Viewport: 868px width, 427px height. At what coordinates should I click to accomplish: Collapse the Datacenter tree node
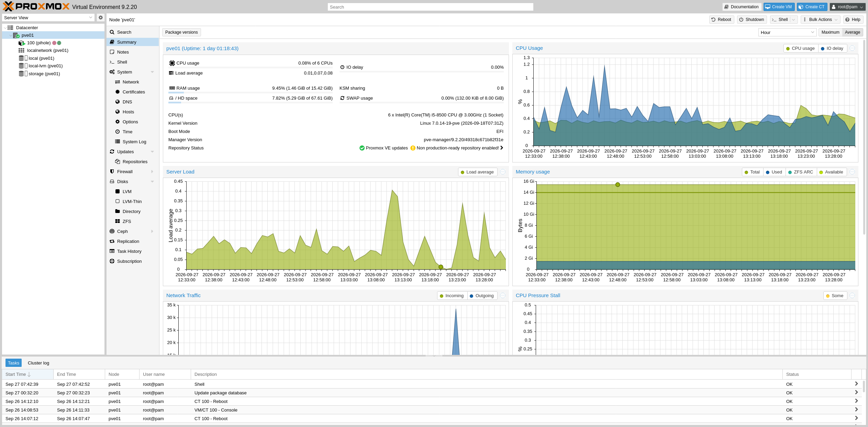click(x=5, y=28)
